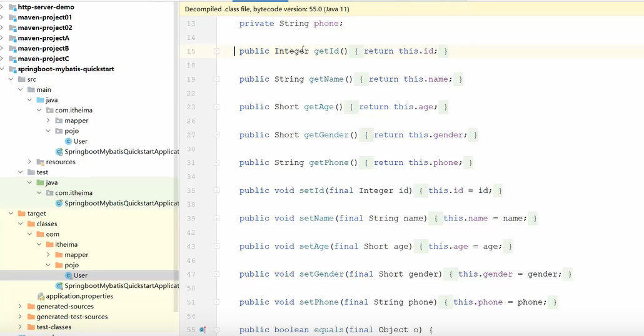Toggle fold of getName method on line 19
644x336 pixels.
point(216,79)
